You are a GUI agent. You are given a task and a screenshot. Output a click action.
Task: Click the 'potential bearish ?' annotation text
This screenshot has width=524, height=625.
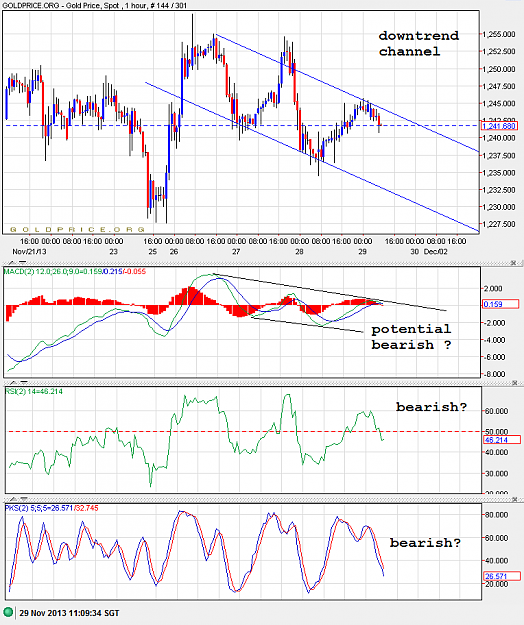point(411,337)
